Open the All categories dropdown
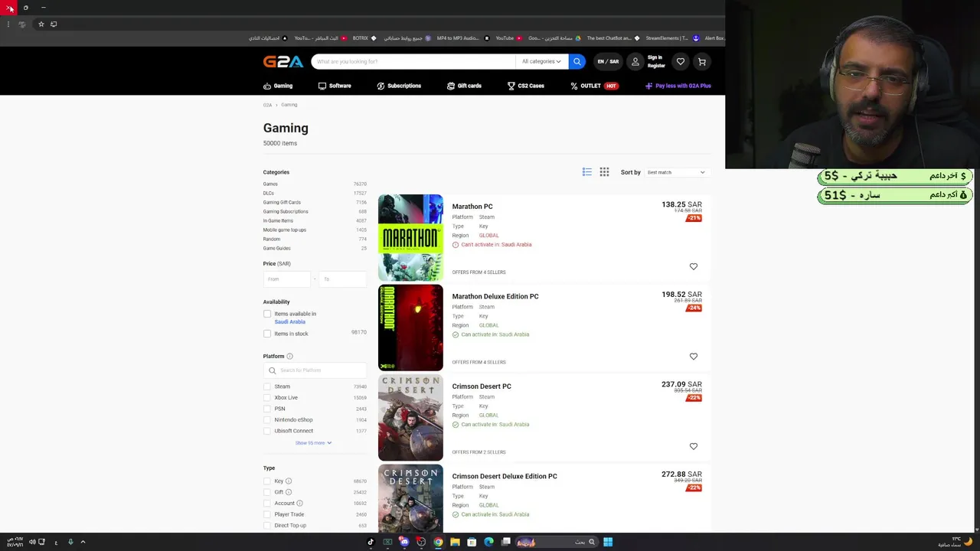Image resolution: width=980 pixels, height=551 pixels. (541, 61)
